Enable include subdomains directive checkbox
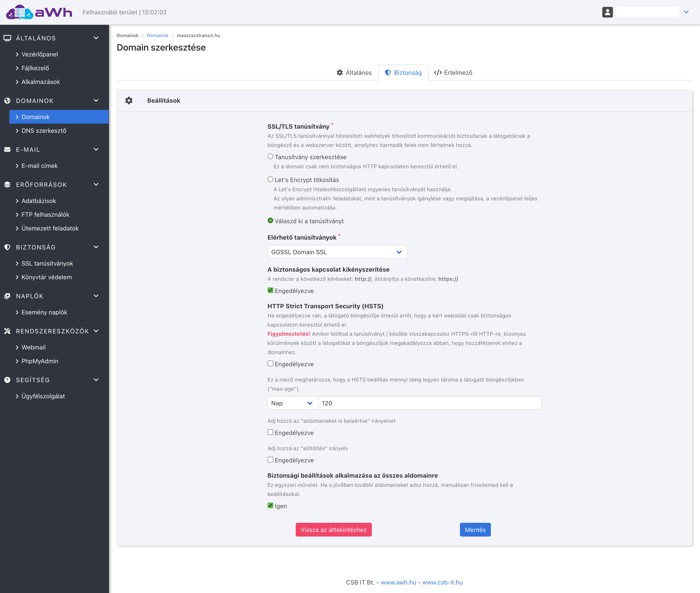This screenshot has width=700, height=593. (x=270, y=432)
